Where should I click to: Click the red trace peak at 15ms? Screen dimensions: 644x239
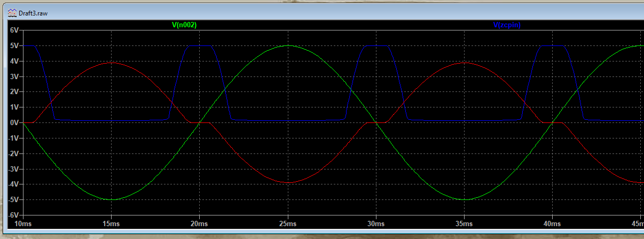coord(111,63)
